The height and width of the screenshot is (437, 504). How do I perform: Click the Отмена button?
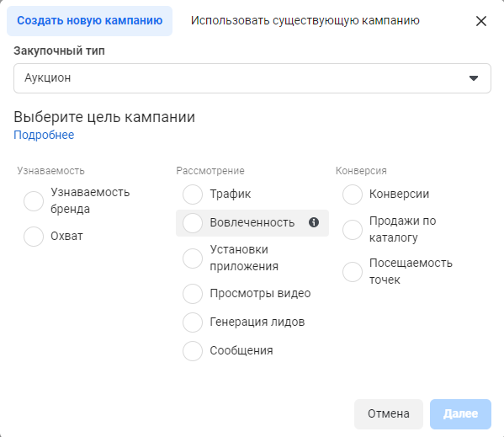(x=389, y=414)
